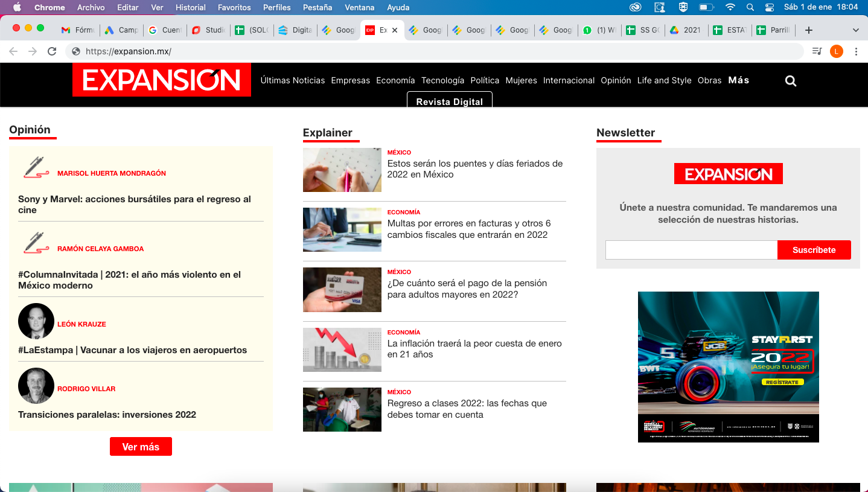Open macOS Spotlight search icon
Screen dimensions: 868x492
(x=750, y=7)
